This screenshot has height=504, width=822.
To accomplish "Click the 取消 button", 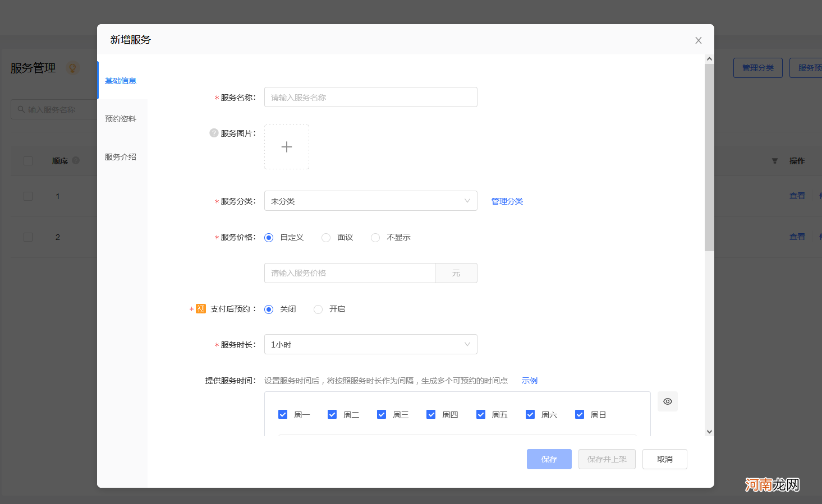I will (x=665, y=459).
